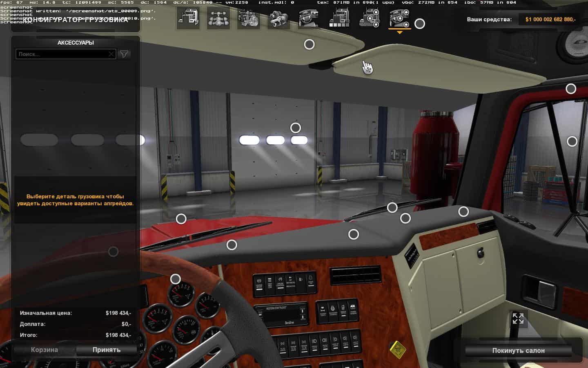This screenshot has width=588, height=368.
Task: Click the Поиск search input field
Action: pos(61,54)
